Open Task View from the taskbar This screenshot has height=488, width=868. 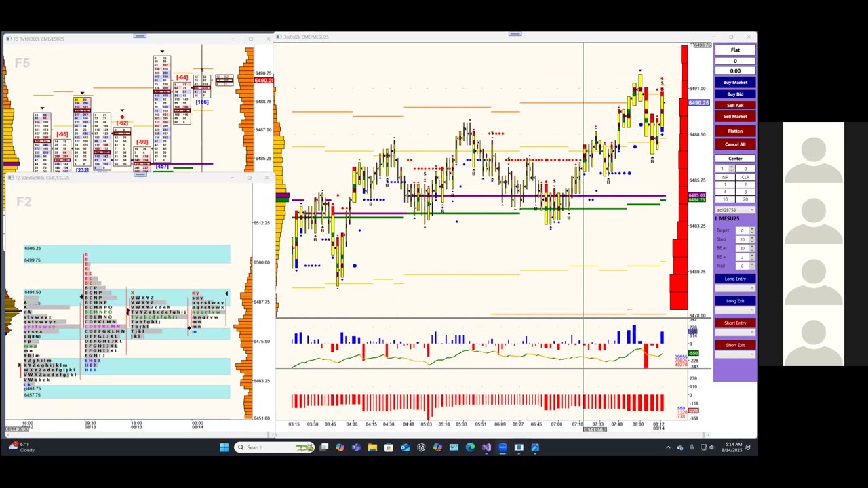coord(323,447)
